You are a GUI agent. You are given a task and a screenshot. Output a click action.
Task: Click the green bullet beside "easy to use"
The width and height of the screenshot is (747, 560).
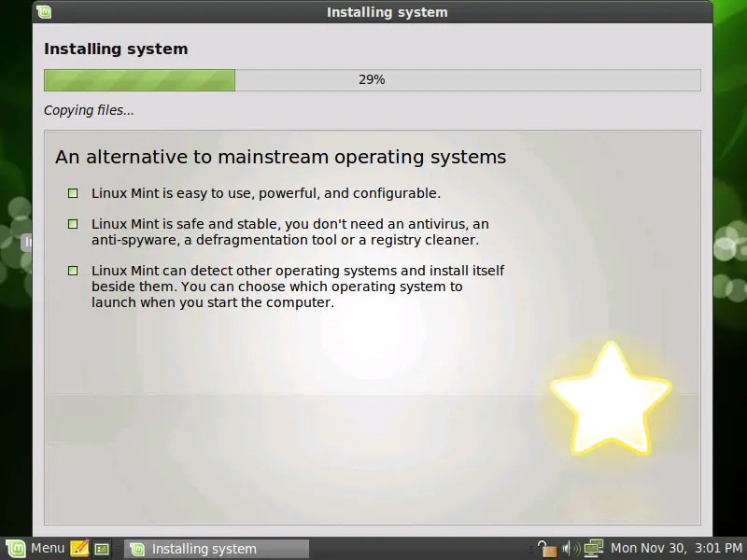[73, 193]
